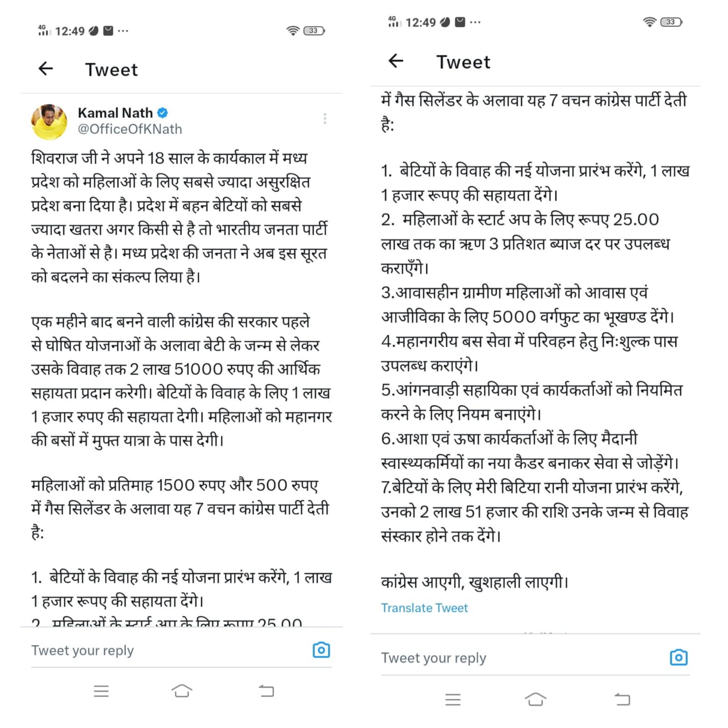The image size is (728, 728).
Task: Open Kamal Nath's profile picture
Action: [49, 120]
